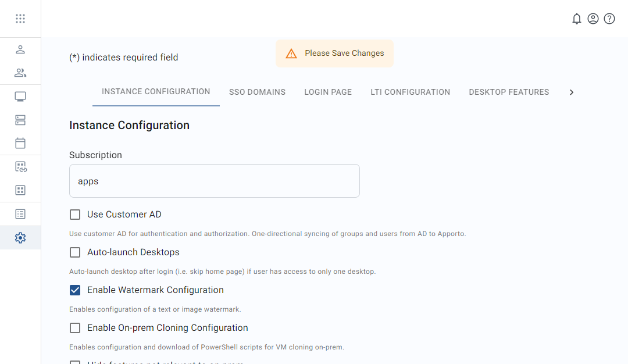Open the notifications bell icon
Screen dimensions: 628x364
point(576,18)
